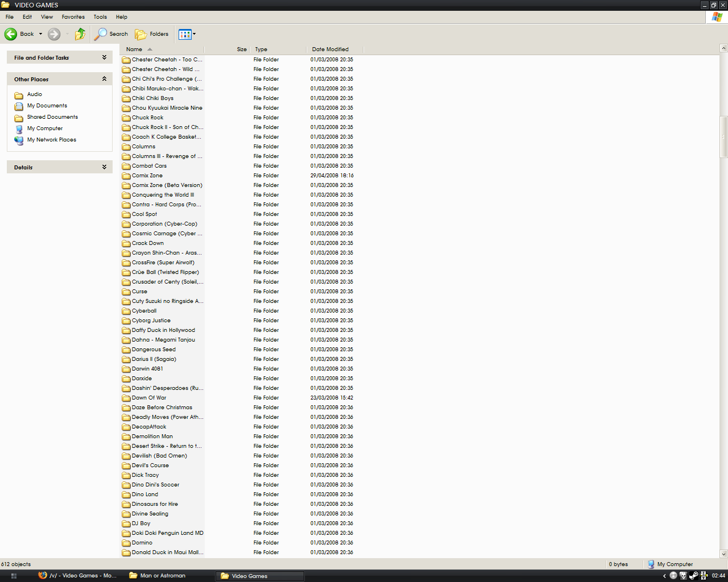Select the Cool Spot folder icon
The width and height of the screenshot is (728, 582).
point(126,214)
